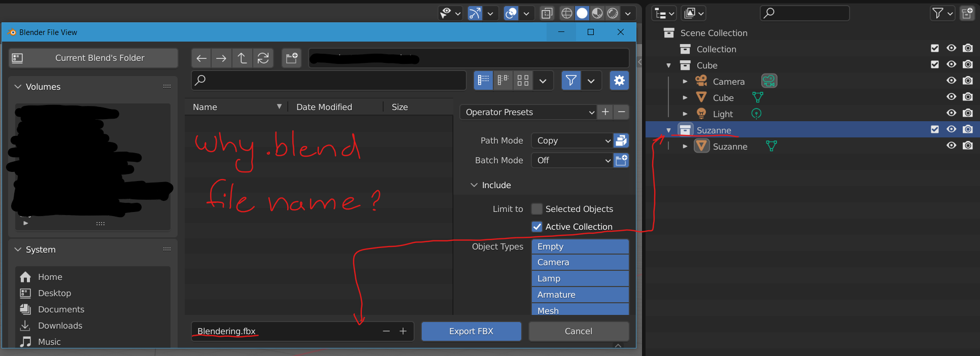The height and width of the screenshot is (356, 980).
Task: Select rendered viewport shading
Action: tap(613, 13)
